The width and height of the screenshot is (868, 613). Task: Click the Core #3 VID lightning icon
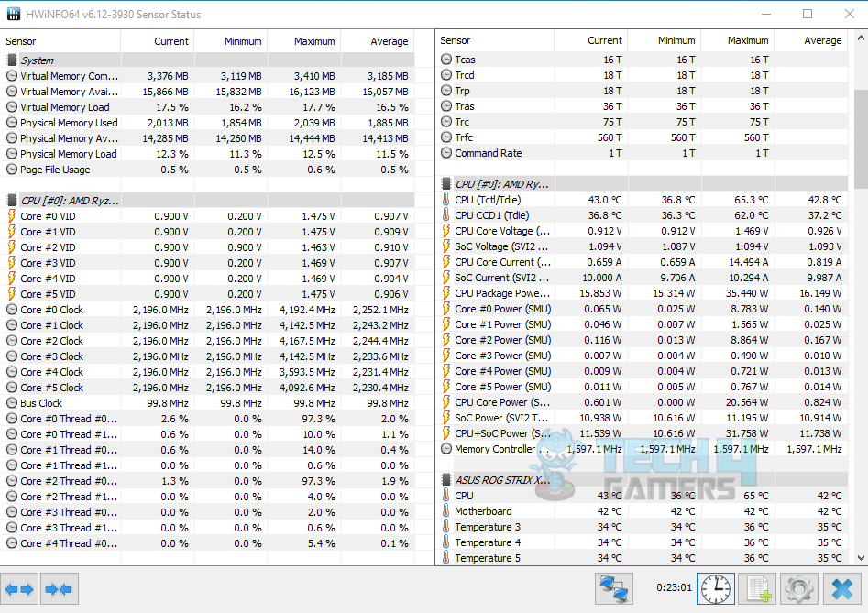12,263
